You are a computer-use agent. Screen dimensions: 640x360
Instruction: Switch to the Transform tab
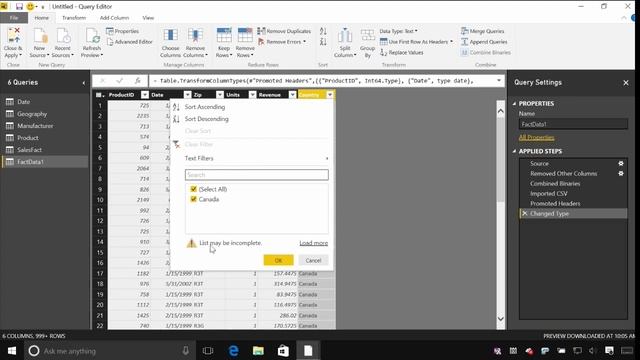74,18
